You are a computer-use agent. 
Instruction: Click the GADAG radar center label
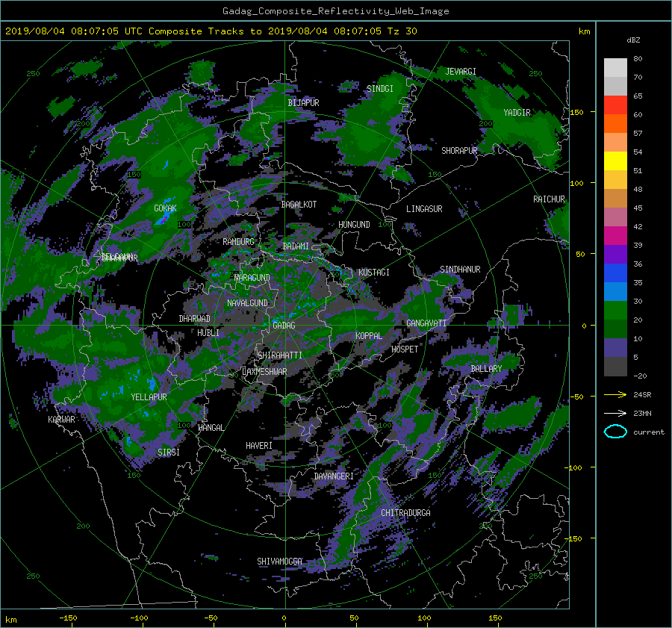tap(284, 326)
